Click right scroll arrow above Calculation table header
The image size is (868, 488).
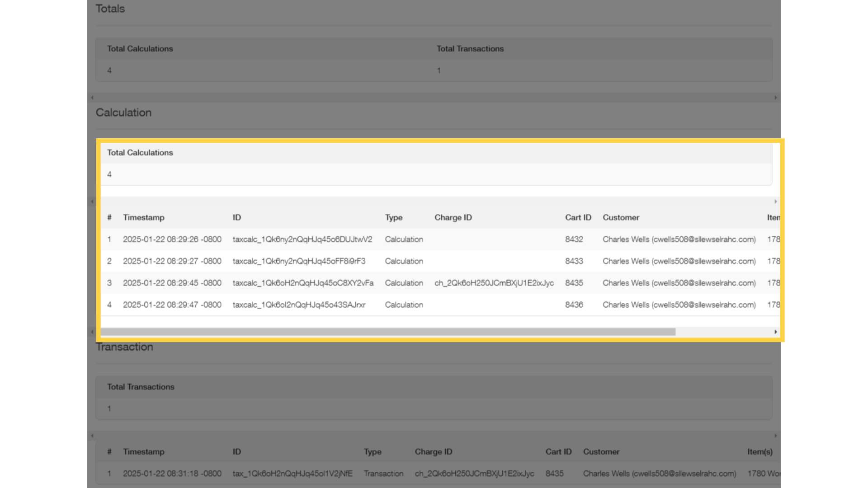(x=775, y=202)
